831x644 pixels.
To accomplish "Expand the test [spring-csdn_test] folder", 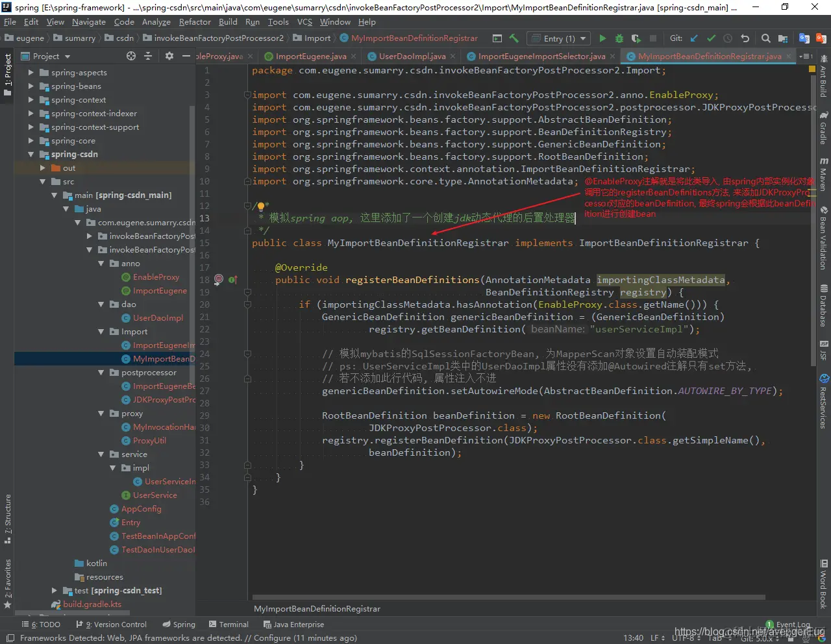I will pos(55,590).
